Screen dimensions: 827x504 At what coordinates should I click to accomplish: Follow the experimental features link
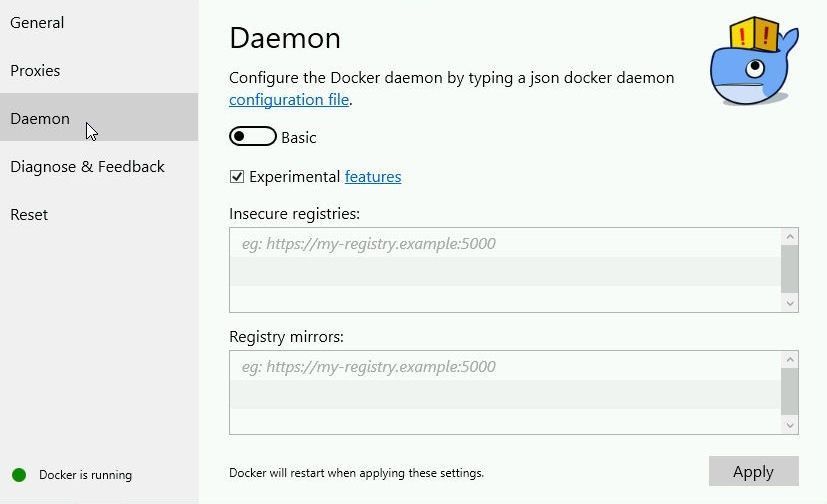373,177
